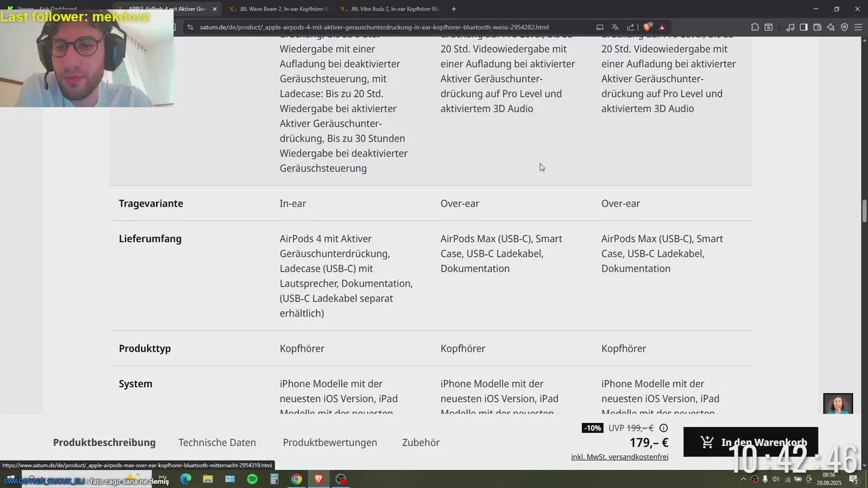868x488 pixels.
Task: Open the OBS recording app in taskbar
Action: click(x=341, y=479)
